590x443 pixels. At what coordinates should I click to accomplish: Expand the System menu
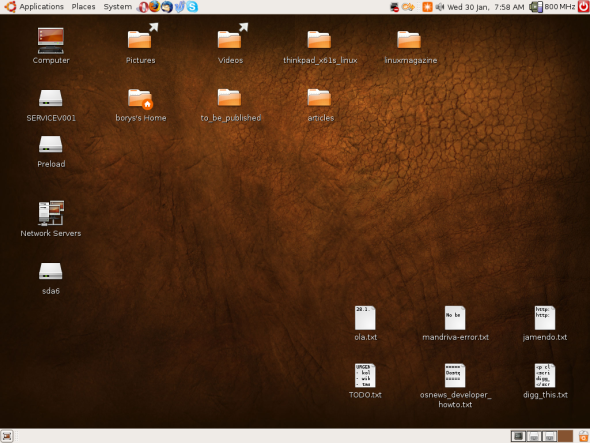[117, 7]
